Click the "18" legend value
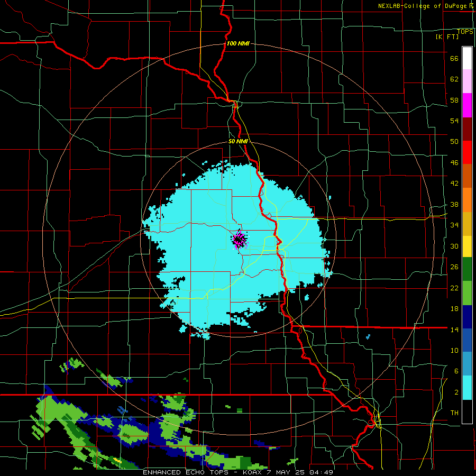This screenshot has height=476, width=476. [454, 309]
